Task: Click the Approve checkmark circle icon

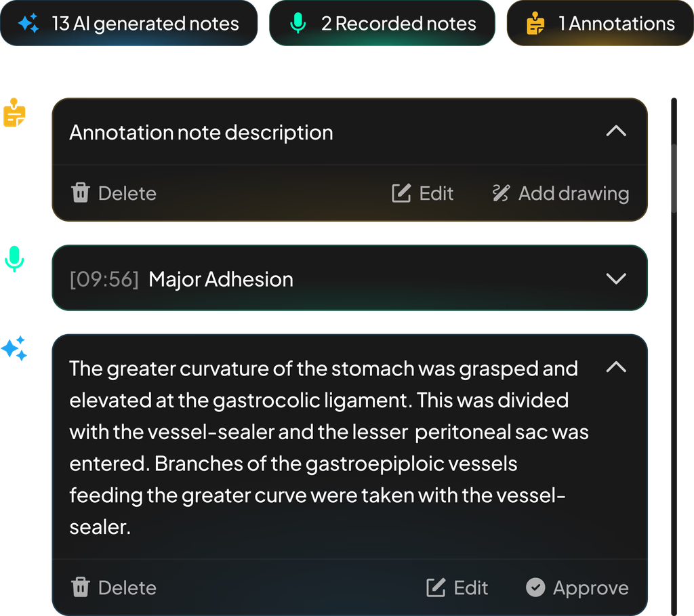Action: pyautogui.click(x=535, y=588)
